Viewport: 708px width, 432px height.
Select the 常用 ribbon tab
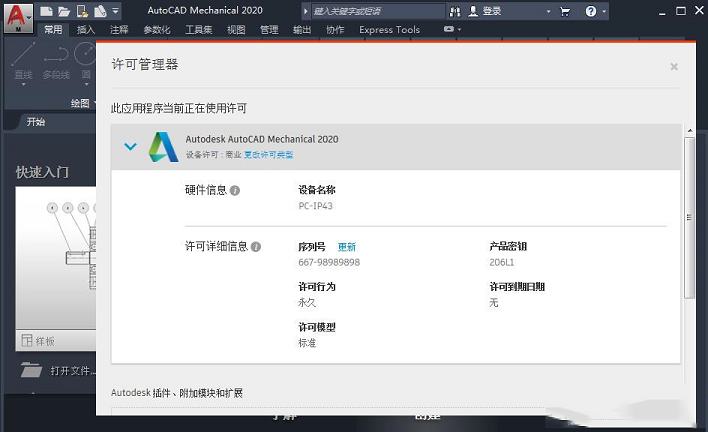(53, 30)
